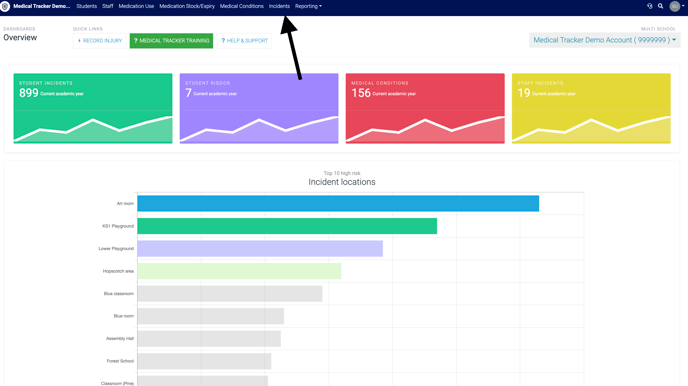Click the Forest School grey bar
Viewport: 688px width, 386px height.
pyautogui.click(x=204, y=361)
